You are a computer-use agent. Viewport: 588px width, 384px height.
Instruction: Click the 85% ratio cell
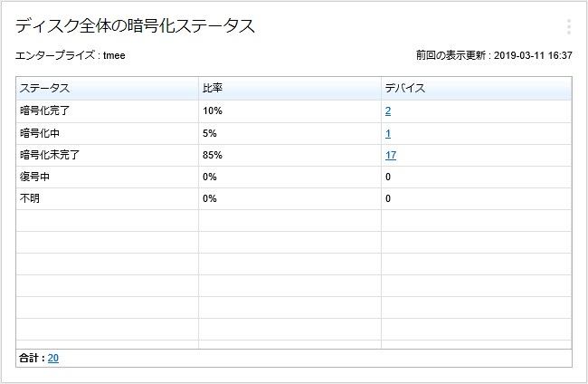(213, 155)
